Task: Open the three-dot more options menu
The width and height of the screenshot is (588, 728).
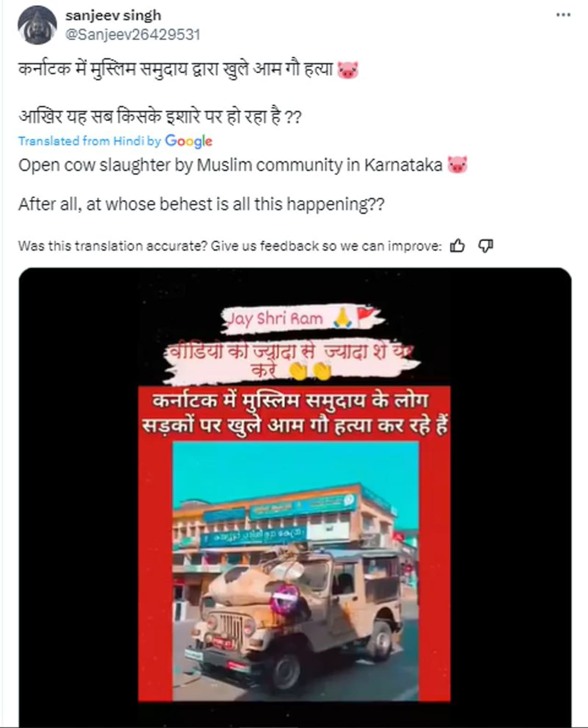Action: click(563, 15)
